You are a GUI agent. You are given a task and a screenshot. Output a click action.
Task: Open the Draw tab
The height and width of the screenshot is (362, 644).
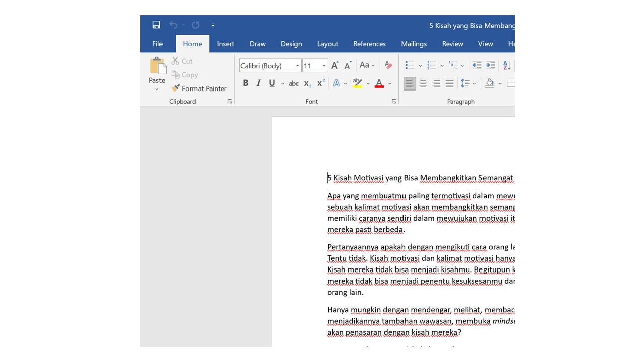(x=258, y=44)
